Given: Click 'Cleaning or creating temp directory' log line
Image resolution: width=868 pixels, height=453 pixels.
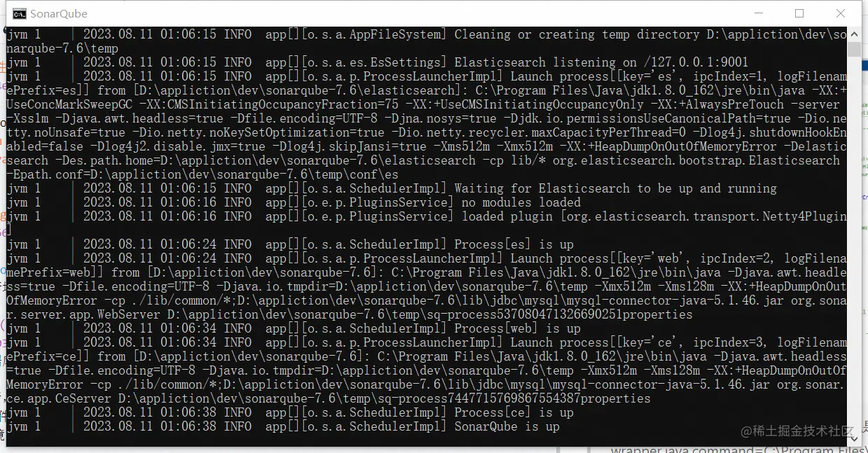Looking at the screenshot, I should 427,41.
